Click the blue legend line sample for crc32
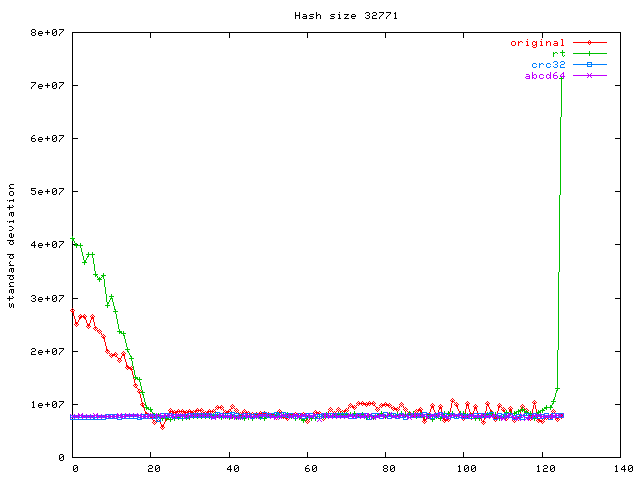Viewport: 640px width, 480px height. [590, 64]
